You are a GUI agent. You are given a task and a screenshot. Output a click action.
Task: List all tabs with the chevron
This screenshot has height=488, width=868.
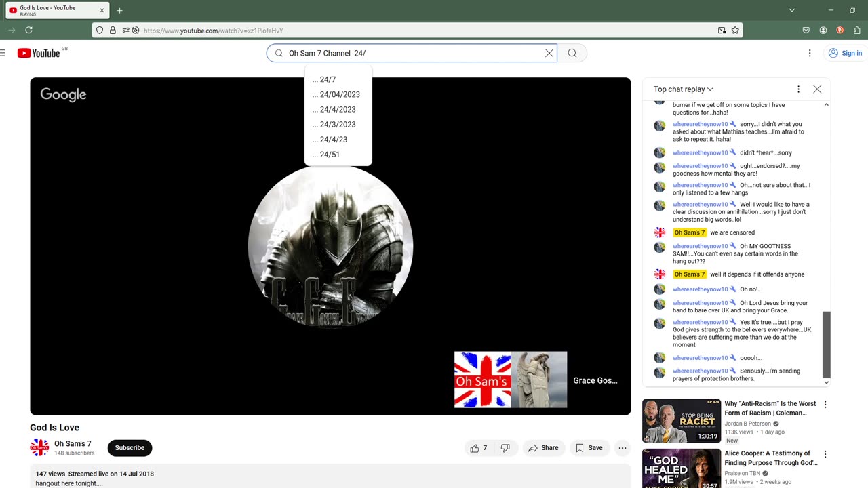click(x=791, y=10)
